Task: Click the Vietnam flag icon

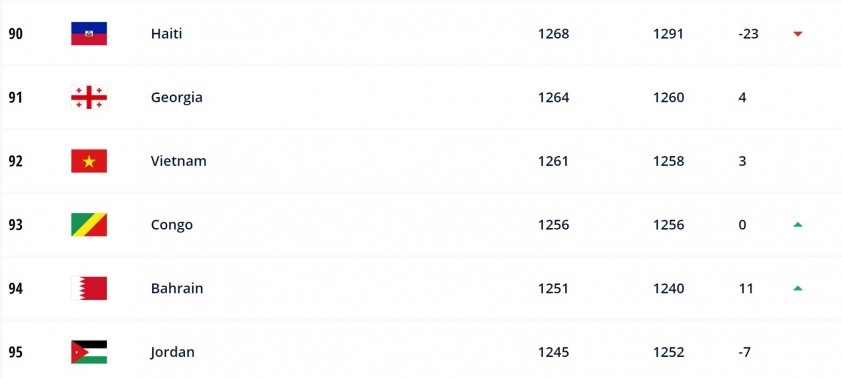Action: coord(89,161)
